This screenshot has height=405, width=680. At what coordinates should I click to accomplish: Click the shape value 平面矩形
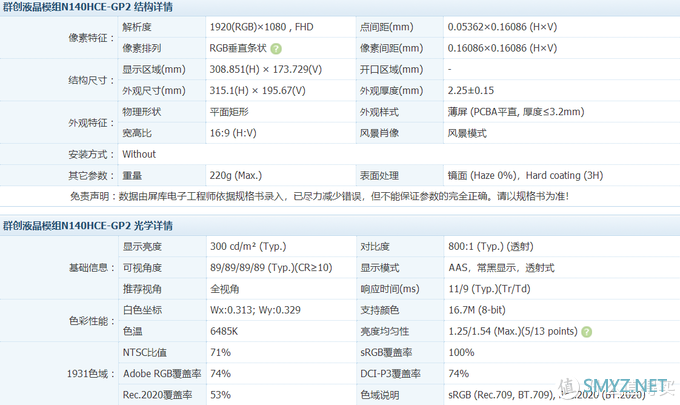[x=229, y=112]
